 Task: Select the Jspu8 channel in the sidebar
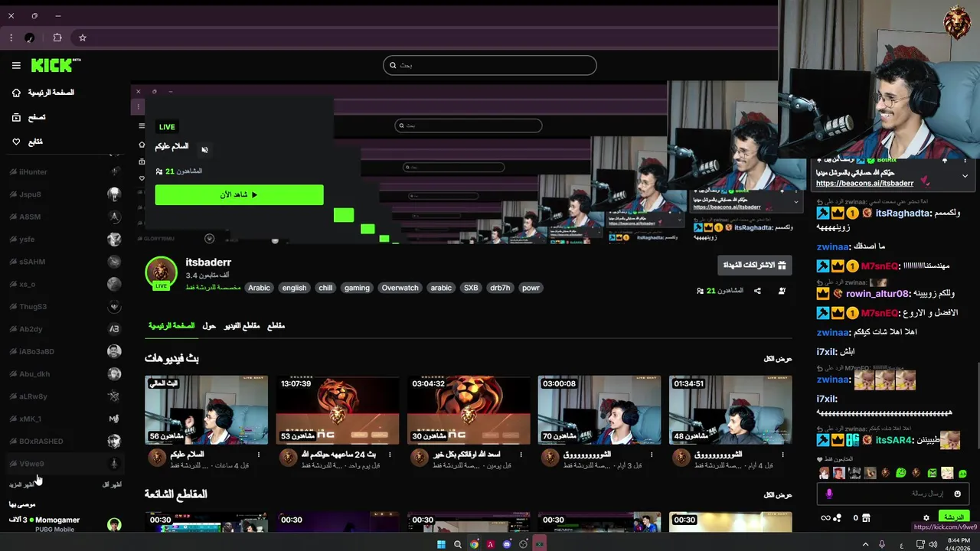click(x=65, y=194)
